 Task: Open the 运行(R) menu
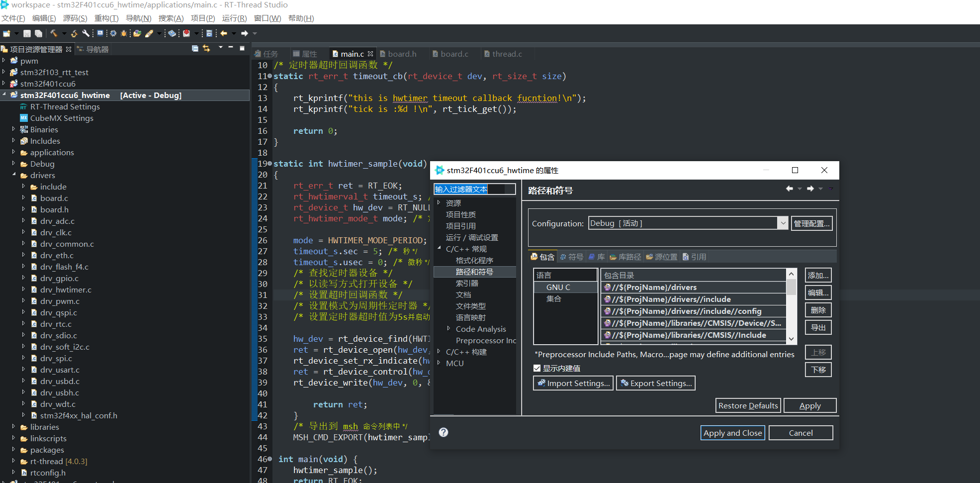234,18
